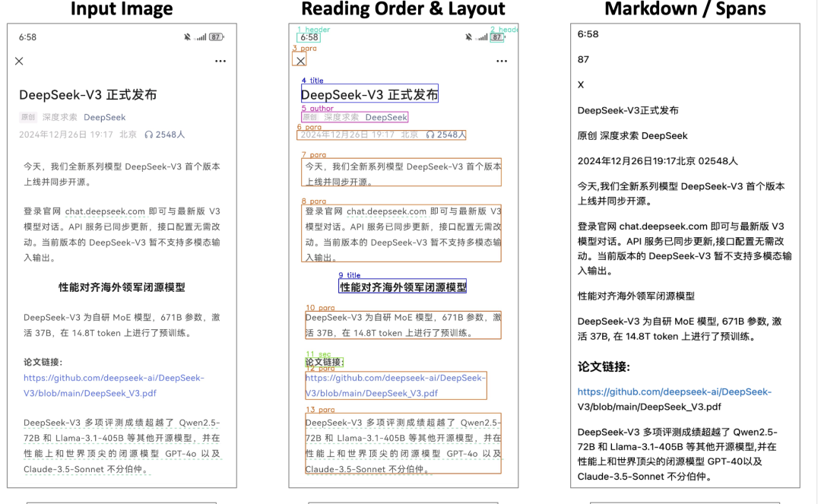Viewport: 821px width, 504px height.
Task: Click the 'Reading Order & Layout' column heading
Action: (x=403, y=9)
